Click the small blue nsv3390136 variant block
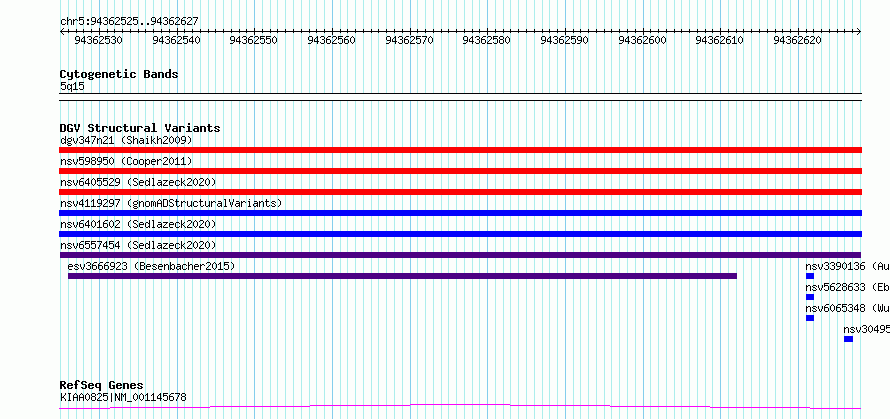This screenshot has height=419, width=890. pyautogui.click(x=810, y=276)
